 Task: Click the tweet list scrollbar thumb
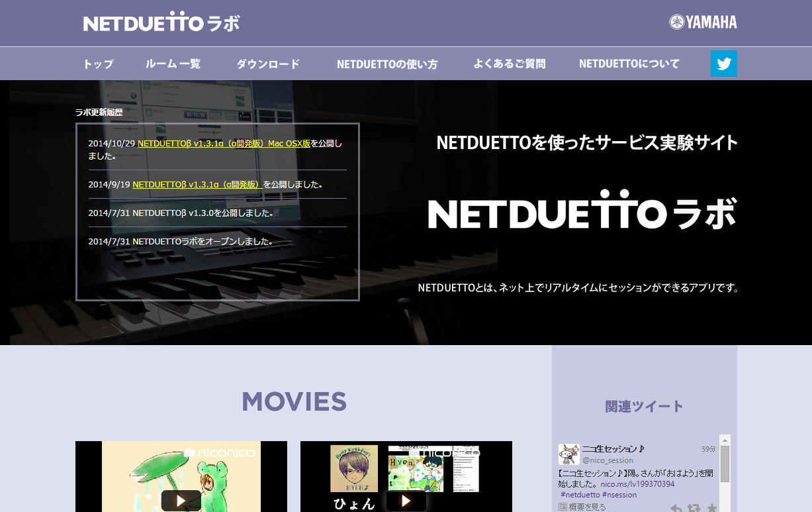point(725,464)
